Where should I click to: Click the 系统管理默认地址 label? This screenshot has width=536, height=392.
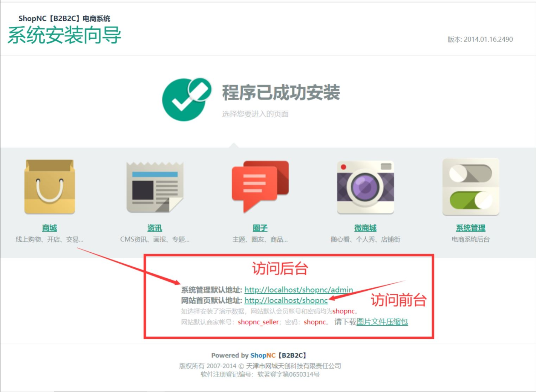click(211, 290)
